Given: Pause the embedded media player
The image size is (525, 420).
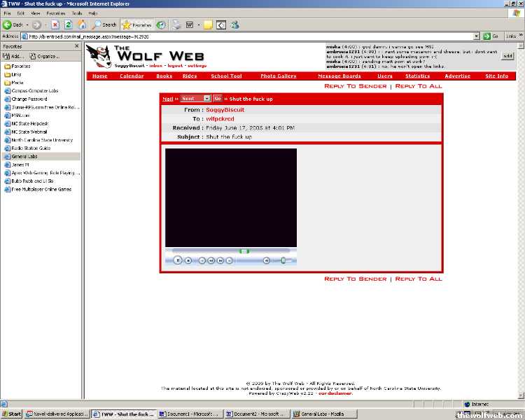Looking at the screenshot, I should (178, 260).
